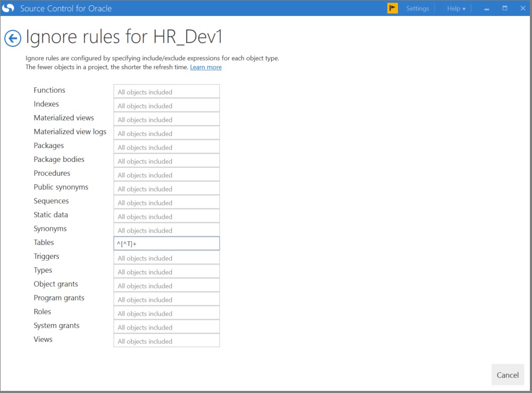Click the Synonyms ignore rule box

166,230
